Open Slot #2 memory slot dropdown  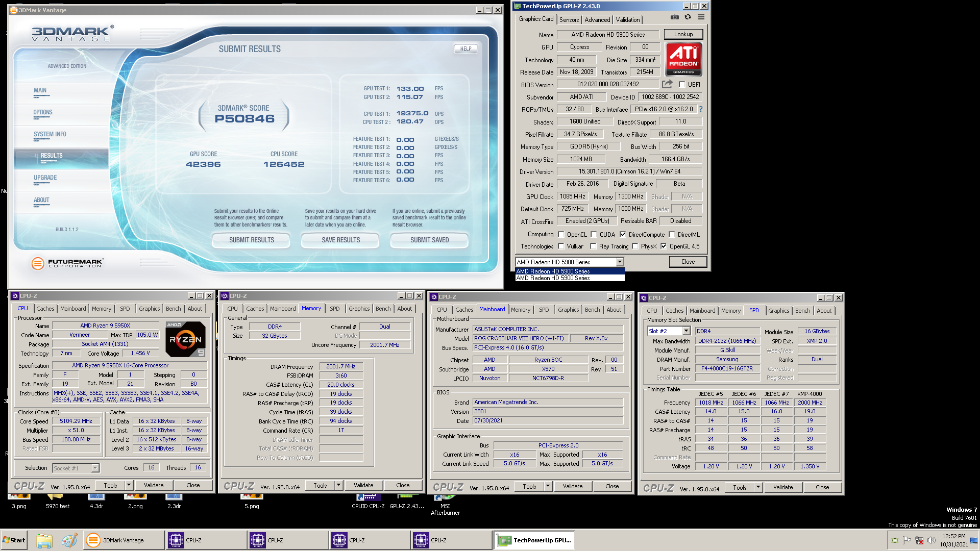[x=686, y=331]
